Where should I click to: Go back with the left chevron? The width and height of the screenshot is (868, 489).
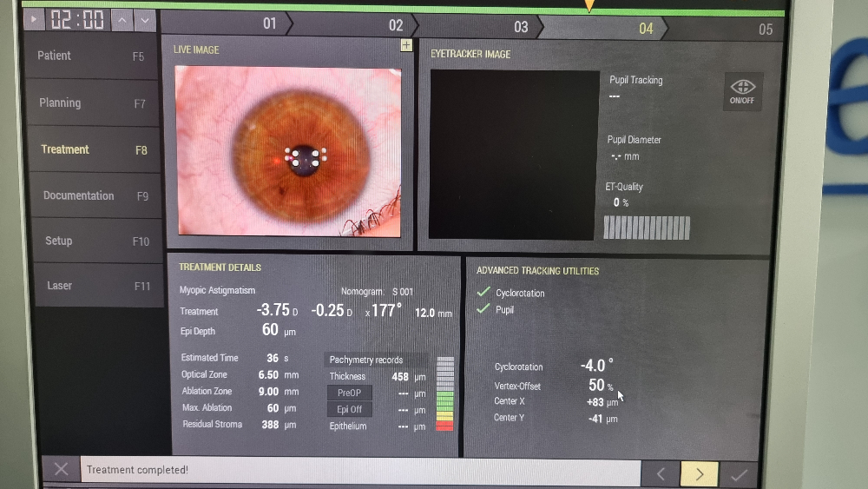661,474
